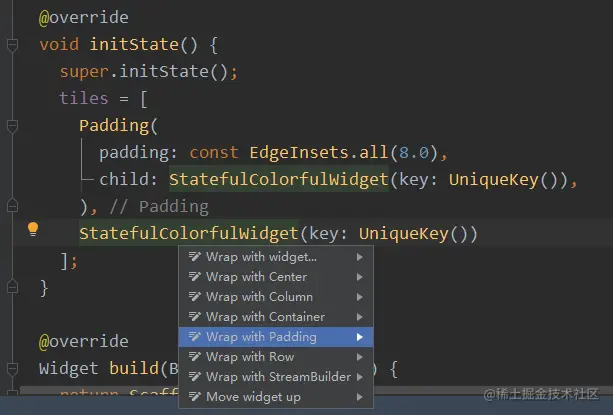Click the const keyword before EdgeInsets
This screenshot has width=613, height=415.
coord(214,152)
